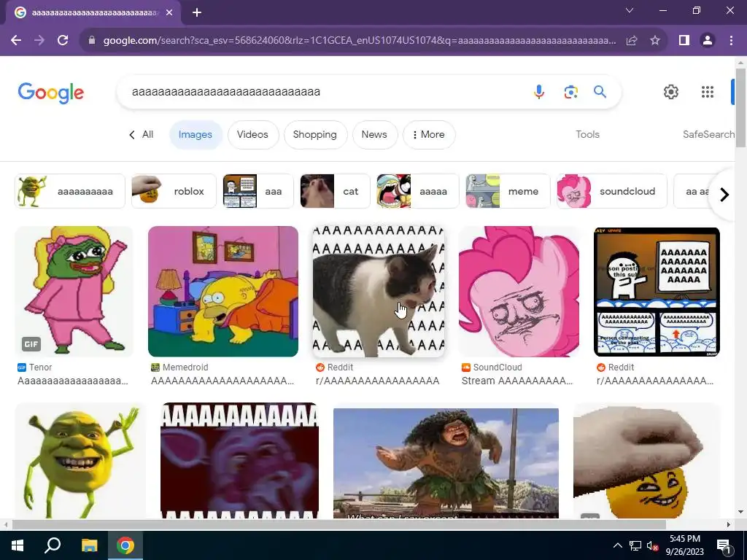Image resolution: width=747 pixels, height=560 pixels.
Task: Click the magnifying glass search button
Action: tap(600, 91)
